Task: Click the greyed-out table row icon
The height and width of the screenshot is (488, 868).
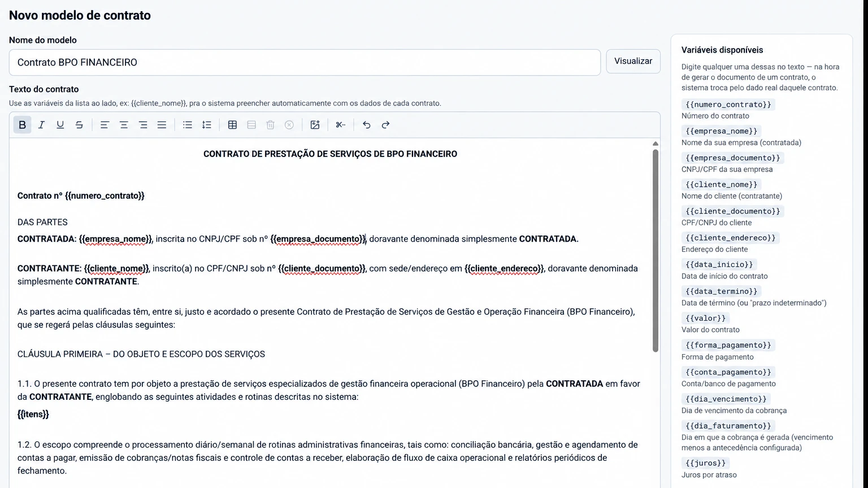Action: click(x=251, y=125)
